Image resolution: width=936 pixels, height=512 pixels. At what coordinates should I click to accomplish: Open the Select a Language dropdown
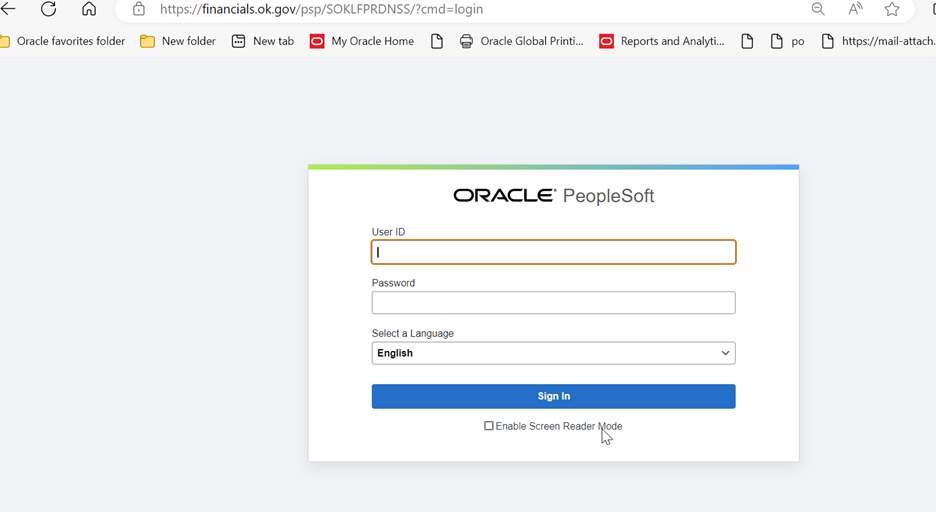[553, 353]
